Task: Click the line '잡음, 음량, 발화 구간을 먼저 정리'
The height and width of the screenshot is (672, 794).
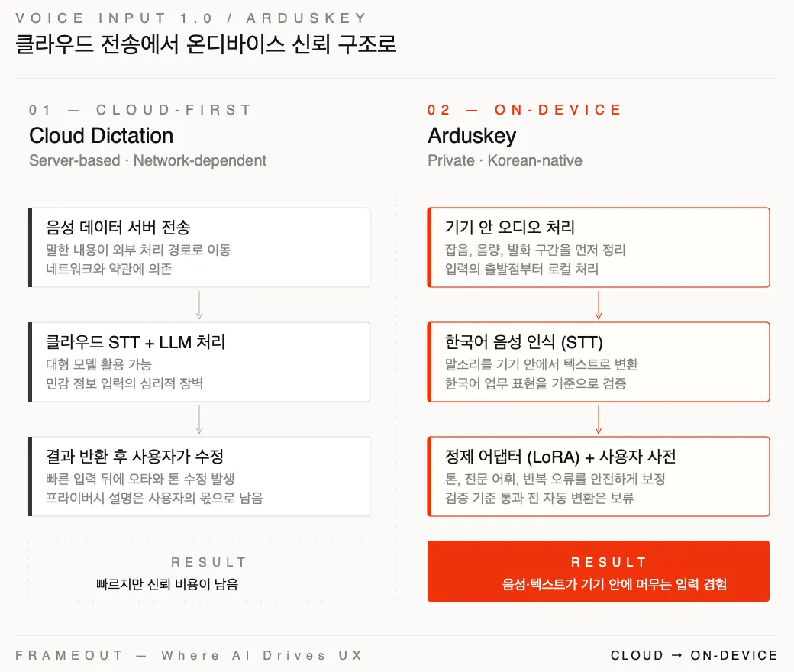Action: (535, 250)
